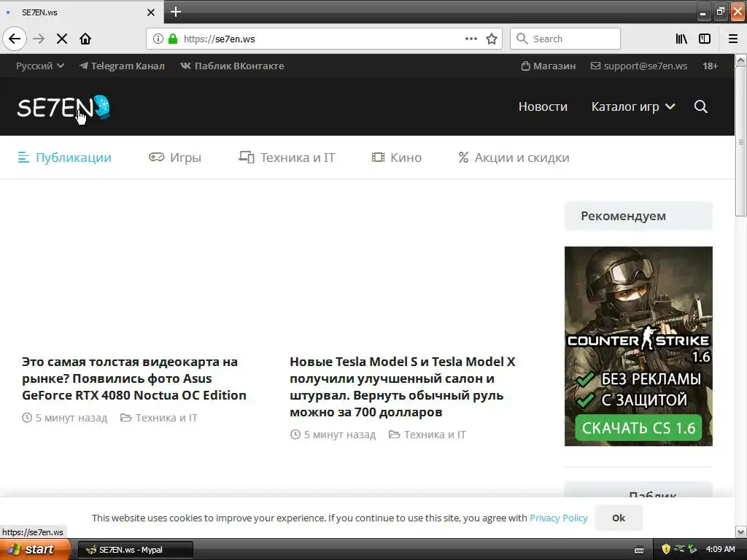
Task: Select the Игры tab
Action: [175, 157]
